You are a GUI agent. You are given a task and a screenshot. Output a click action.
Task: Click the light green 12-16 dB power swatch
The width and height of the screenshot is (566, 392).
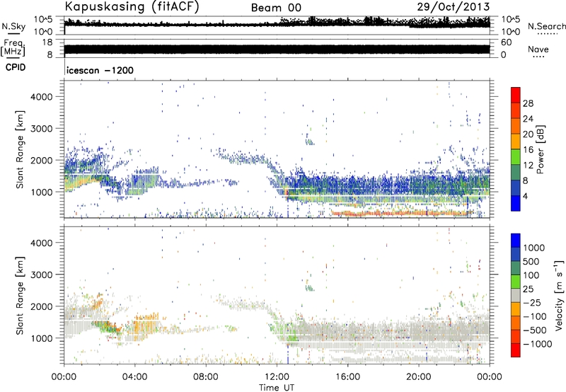(516, 156)
